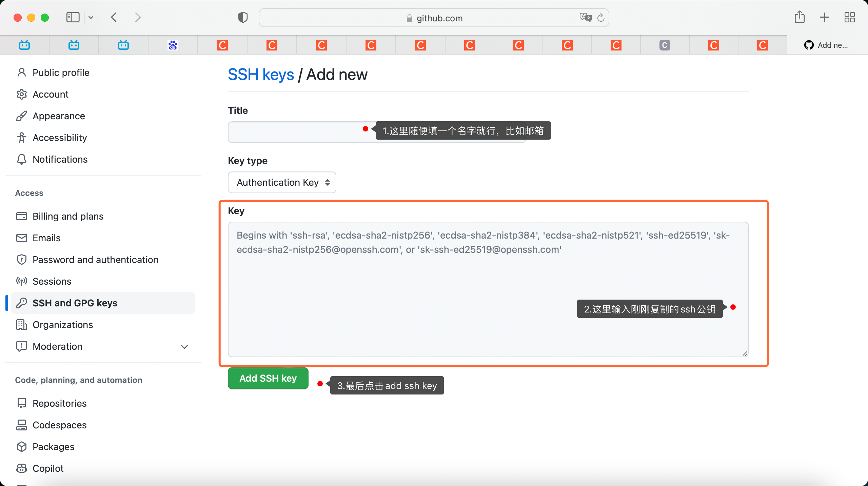The width and height of the screenshot is (868, 486).
Task: Open the SSH keys breadcrumb link
Action: point(261,75)
